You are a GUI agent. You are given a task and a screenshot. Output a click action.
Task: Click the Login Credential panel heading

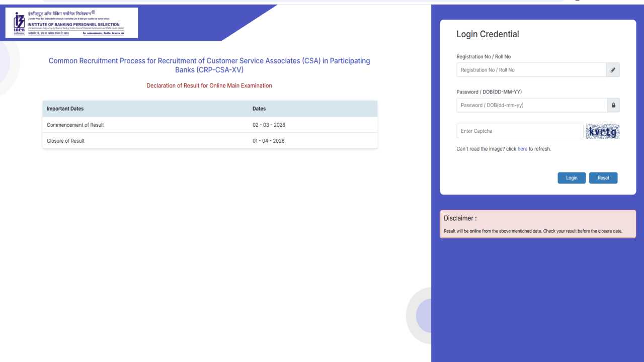click(x=487, y=34)
